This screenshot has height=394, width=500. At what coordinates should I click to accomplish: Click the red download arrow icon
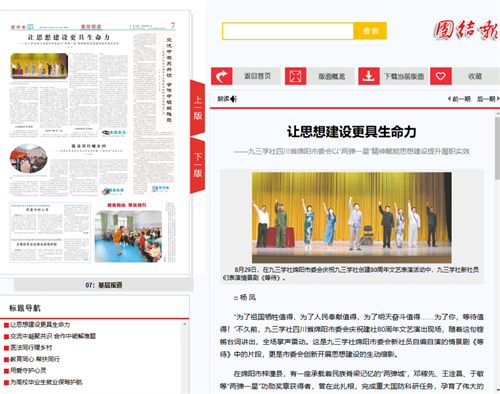[369, 76]
